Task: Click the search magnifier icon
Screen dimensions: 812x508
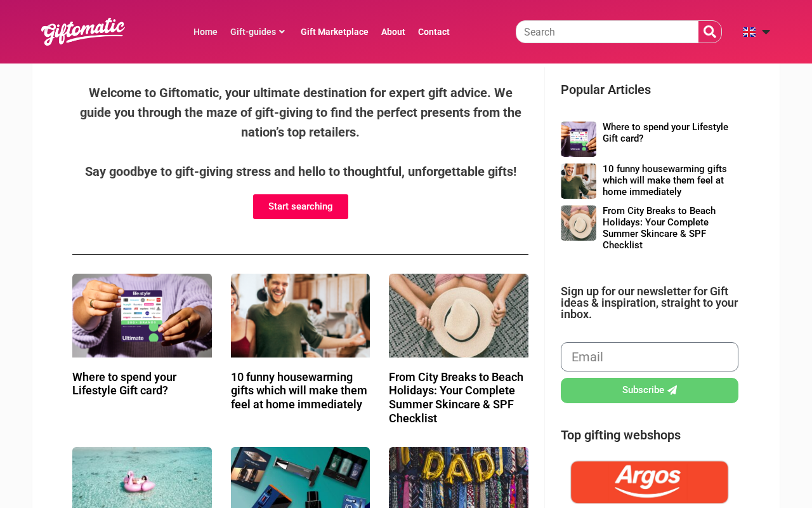Action: (x=710, y=32)
